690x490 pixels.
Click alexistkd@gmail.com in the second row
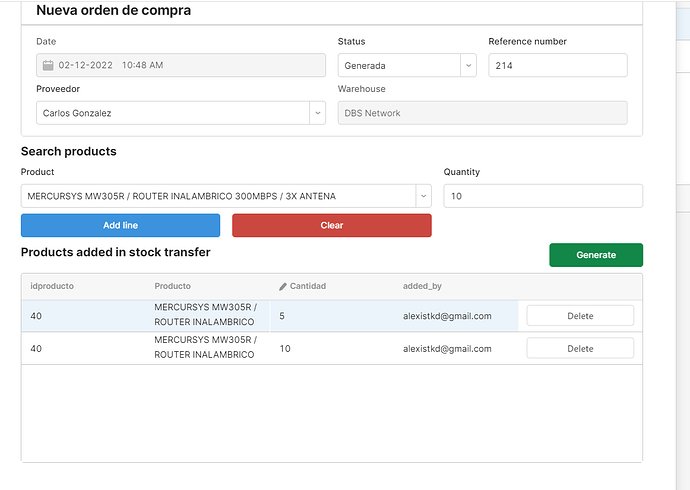tap(447, 348)
